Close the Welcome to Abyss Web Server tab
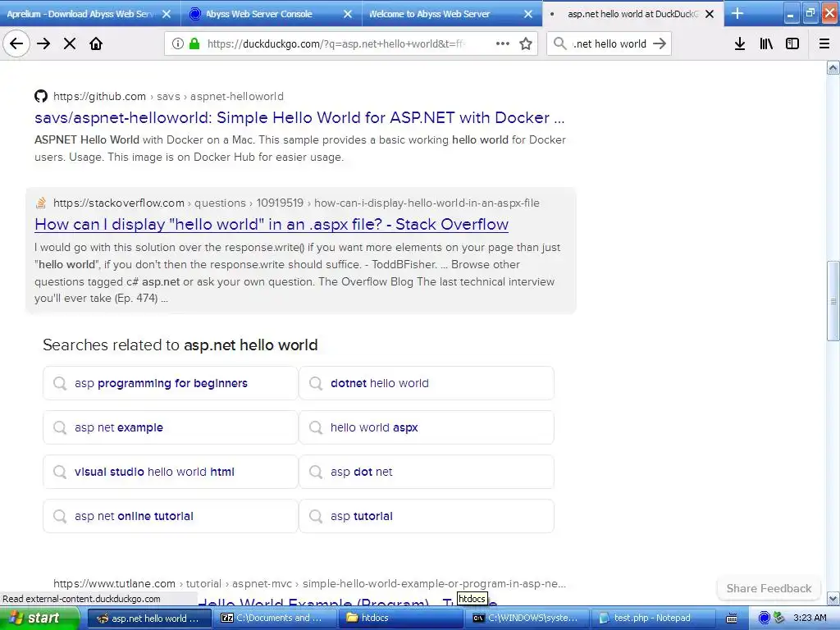 pyautogui.click(x=528, y=14)
